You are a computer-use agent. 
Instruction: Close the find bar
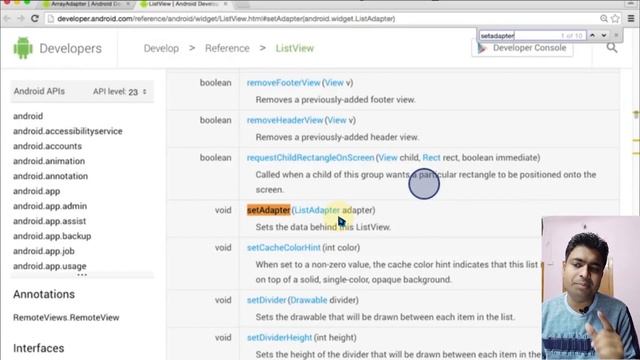616,36
